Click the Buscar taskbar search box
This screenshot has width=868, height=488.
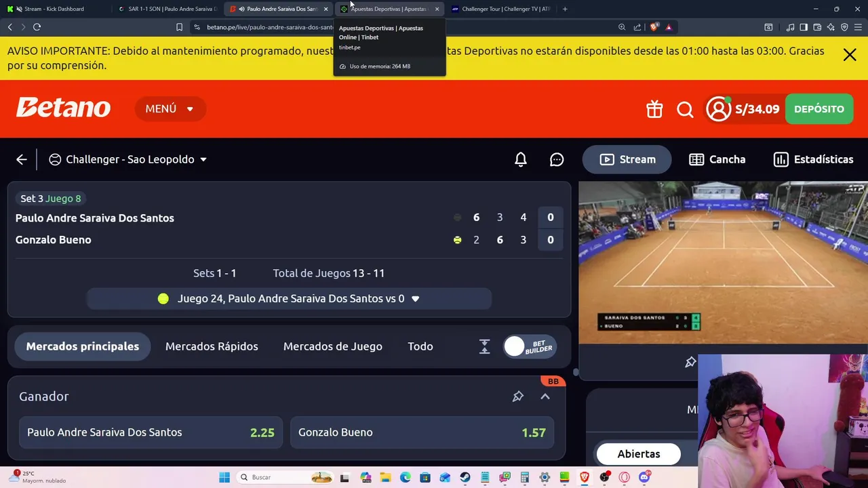(x=285, y=477)
